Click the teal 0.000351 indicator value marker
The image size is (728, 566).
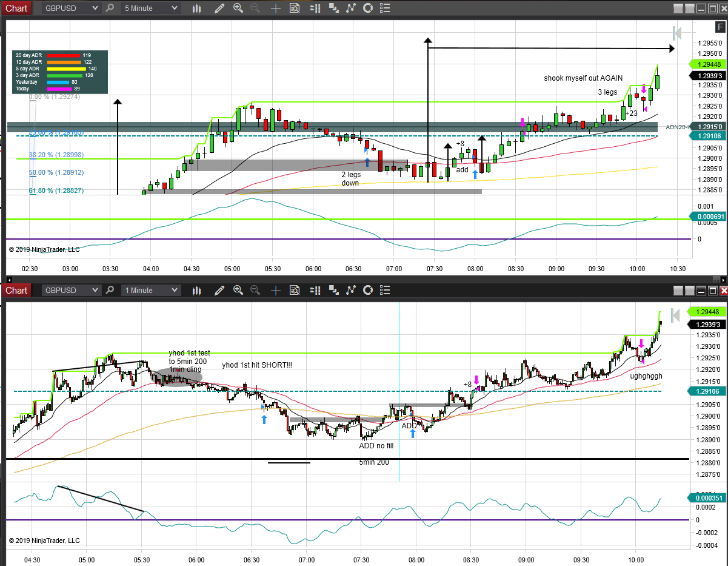(708, 497)
